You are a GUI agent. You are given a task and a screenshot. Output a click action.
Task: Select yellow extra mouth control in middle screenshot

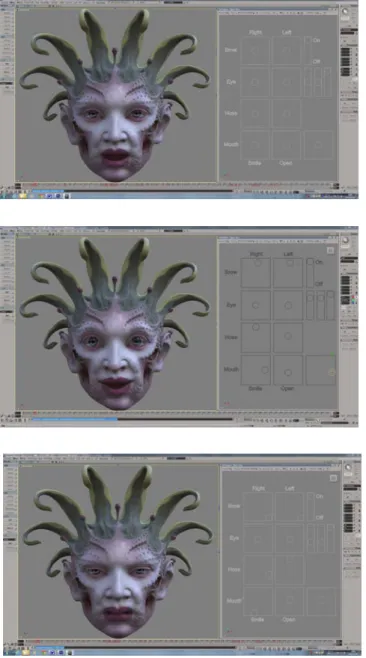(331, 372)
